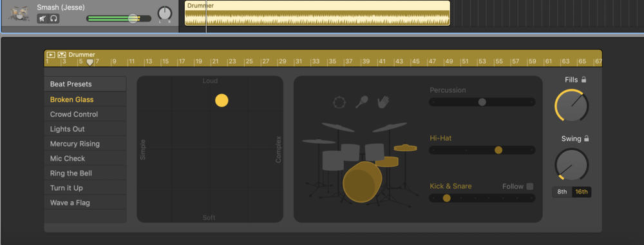Select 16th swing resolution
644x245 pixels.
pyautogui.click(x=581, y=192)
